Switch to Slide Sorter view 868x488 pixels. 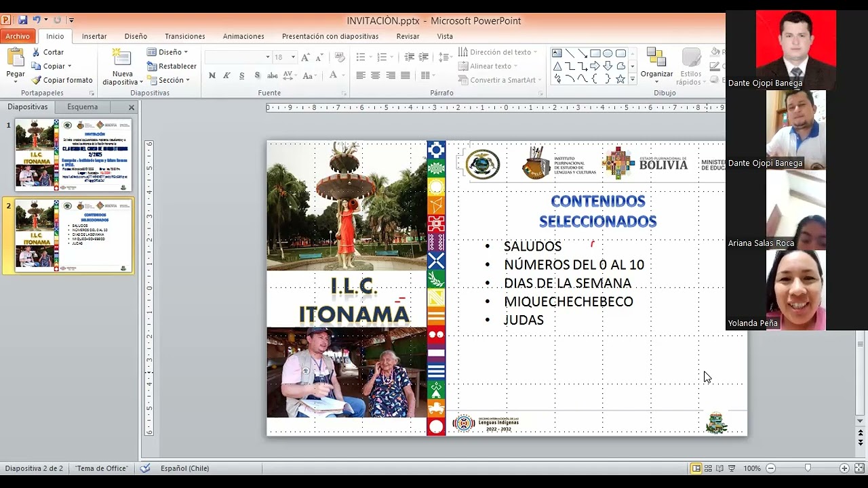tap(709, 468)
